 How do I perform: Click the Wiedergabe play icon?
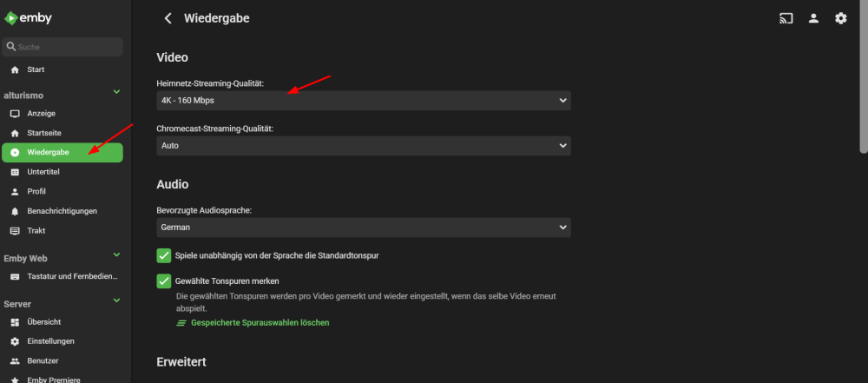click(15, 153)
